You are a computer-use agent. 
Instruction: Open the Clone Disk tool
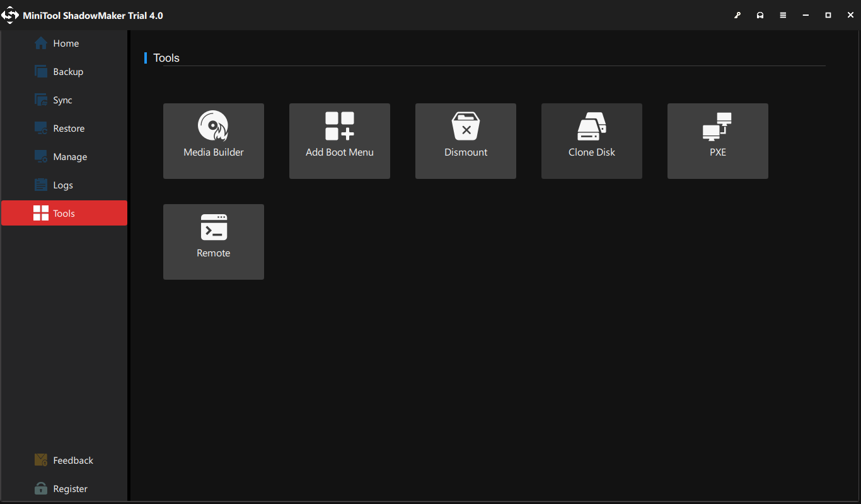pos(591,141)
